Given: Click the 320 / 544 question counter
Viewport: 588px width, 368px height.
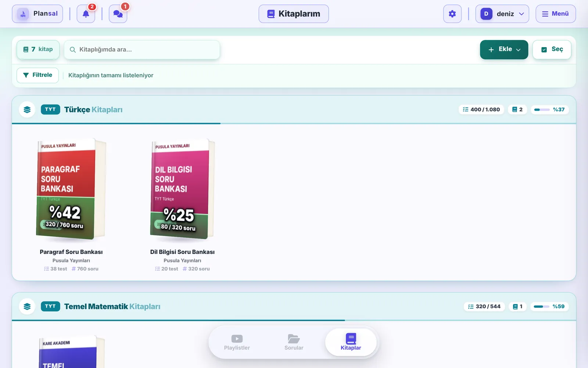Looking at the screenshot, I should tap(484, 307).
